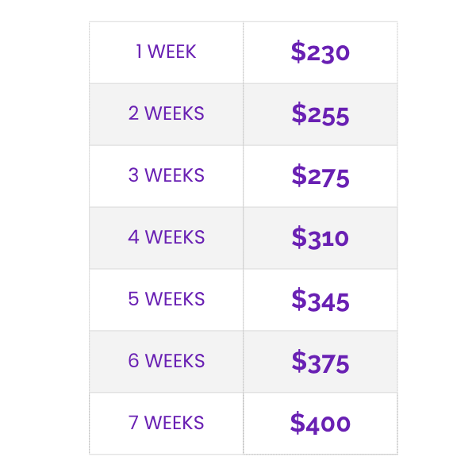Click the dollar sign in $310
The image size is (476, 476).
click(x=299, y=237)
